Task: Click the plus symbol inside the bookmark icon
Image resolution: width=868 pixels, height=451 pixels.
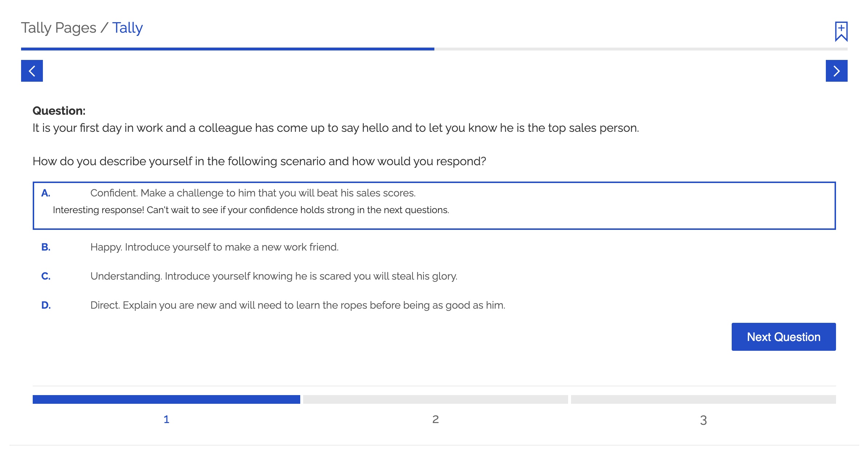Action: coord(841,28)
